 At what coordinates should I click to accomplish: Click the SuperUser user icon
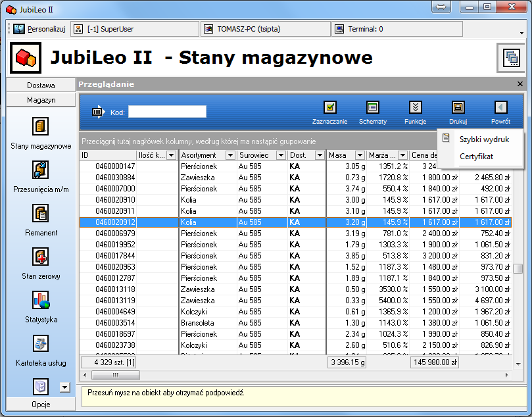pos(78,29)
